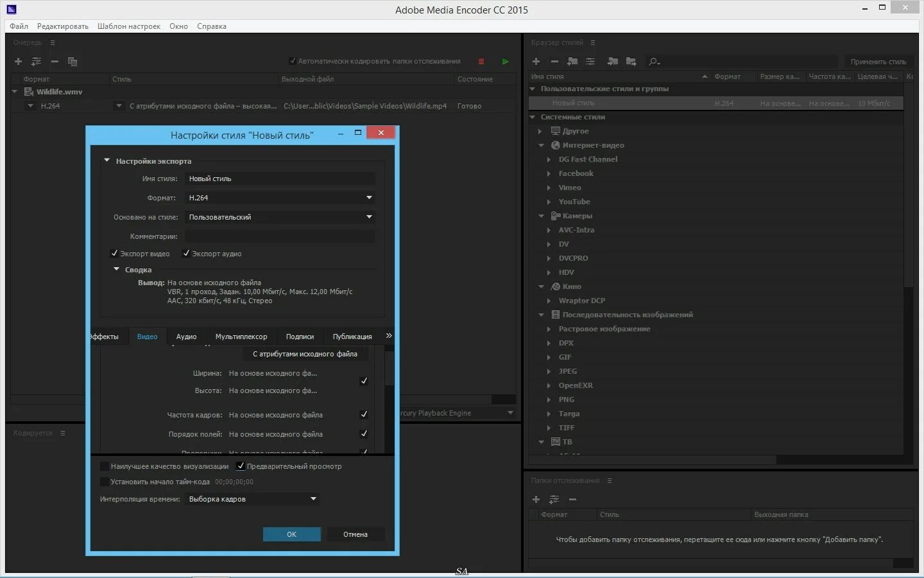Remove watch folder minus icon
The image size is (924, 578).
(572, 499)
